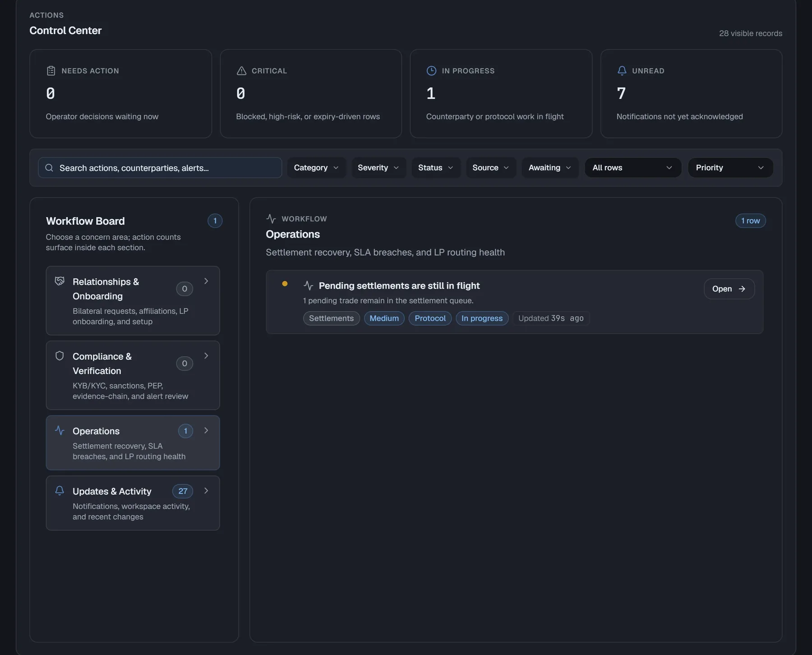The width and height of the screenshot is (812, 655).
Task: Click the pulse icon in Operations card
Action: pyautogui.click(x=60, y=430)
